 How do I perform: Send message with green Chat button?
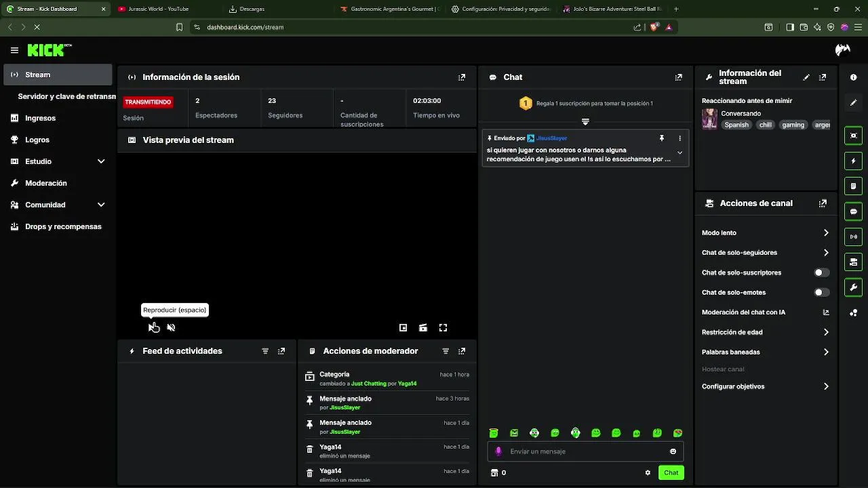coord(671,473)
